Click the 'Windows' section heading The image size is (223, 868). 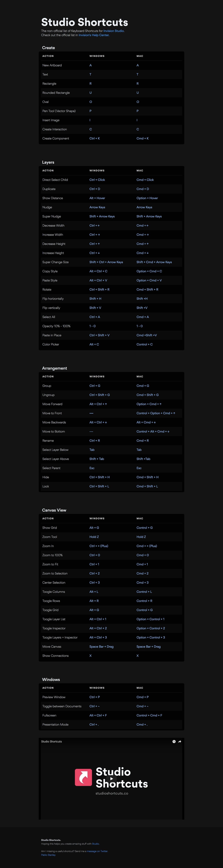[51, 680]
